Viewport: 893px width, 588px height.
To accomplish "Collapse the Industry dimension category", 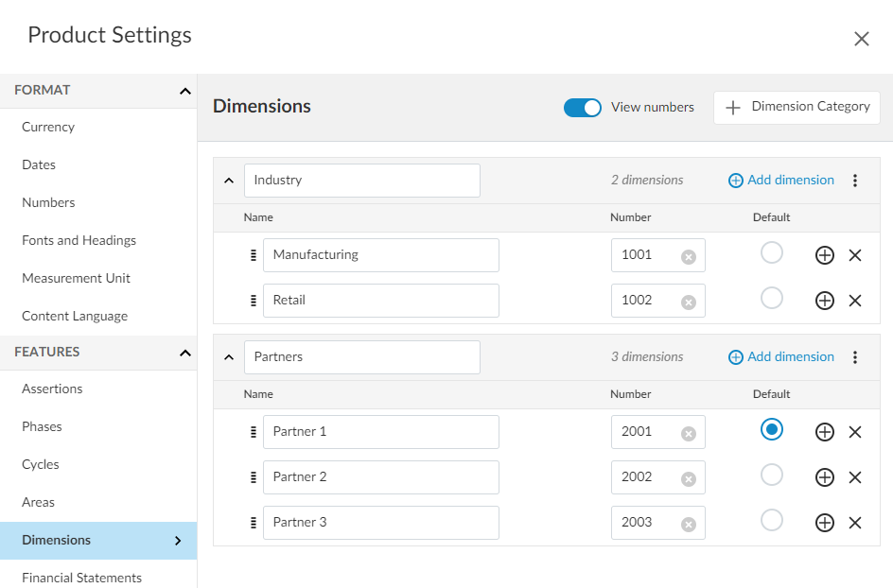I will pos(228,181).
